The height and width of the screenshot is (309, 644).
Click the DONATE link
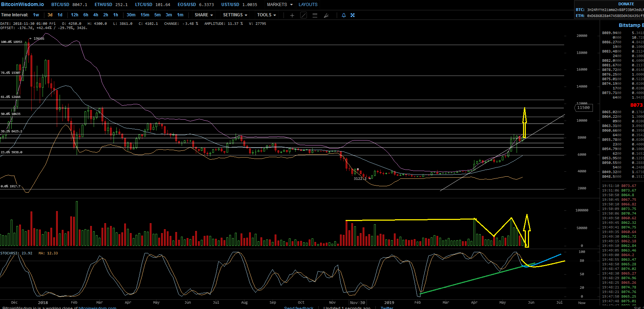tap(626, 4)
